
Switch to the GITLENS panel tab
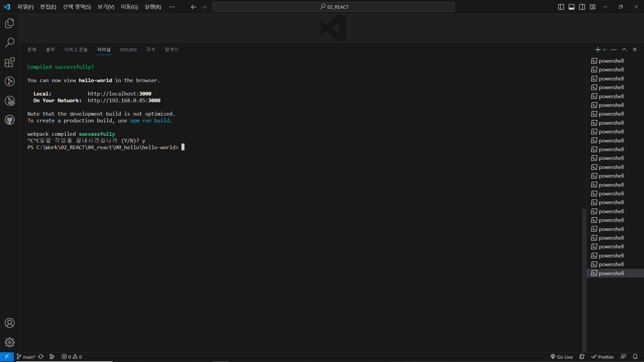pos(128,50)
